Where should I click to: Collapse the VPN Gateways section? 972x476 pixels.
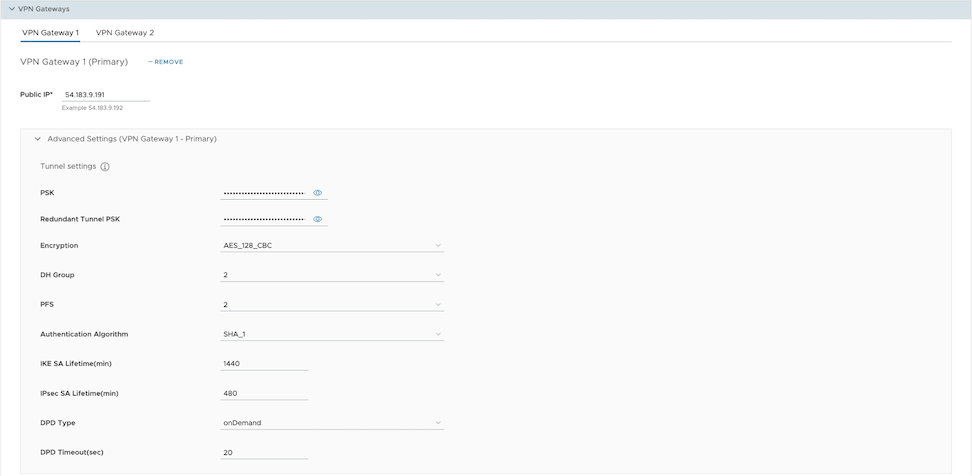(x=11, y=9)
